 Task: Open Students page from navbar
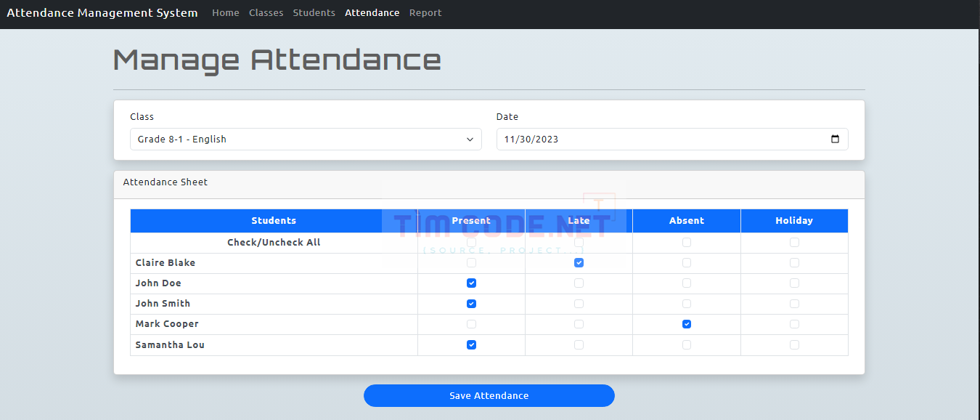(314, 13)
